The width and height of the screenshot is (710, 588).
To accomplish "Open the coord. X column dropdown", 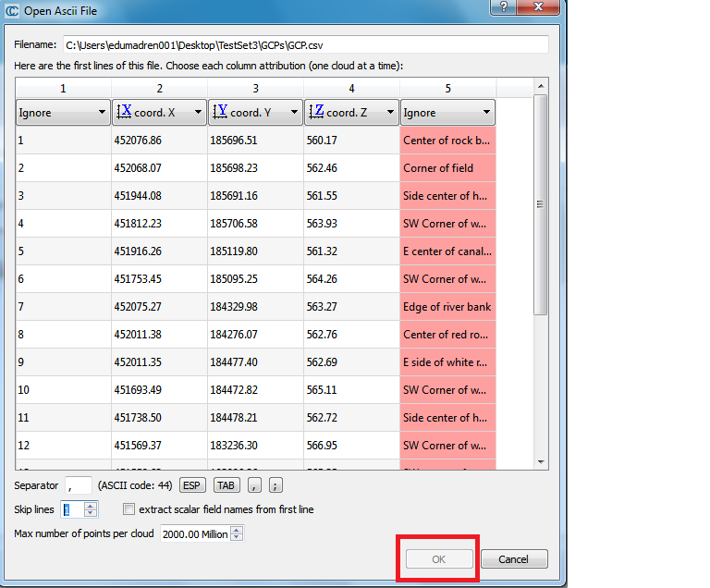I will [158, 113].
